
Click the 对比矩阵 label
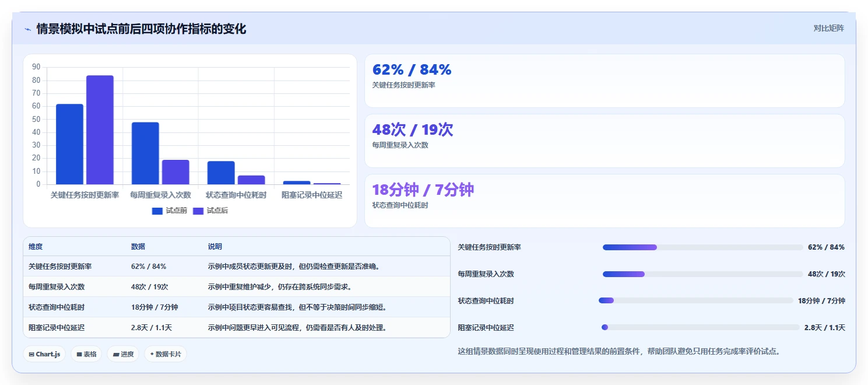click(828, 28)
